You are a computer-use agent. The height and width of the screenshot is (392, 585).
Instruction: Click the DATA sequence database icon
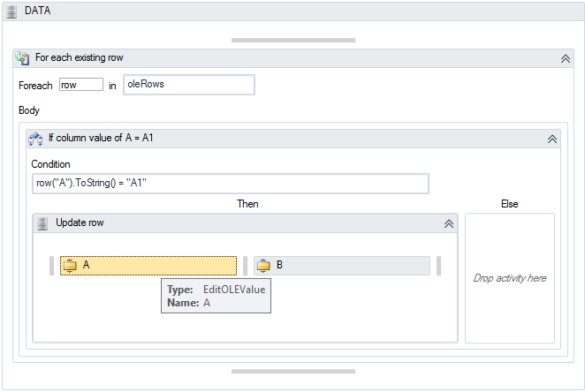12,9
